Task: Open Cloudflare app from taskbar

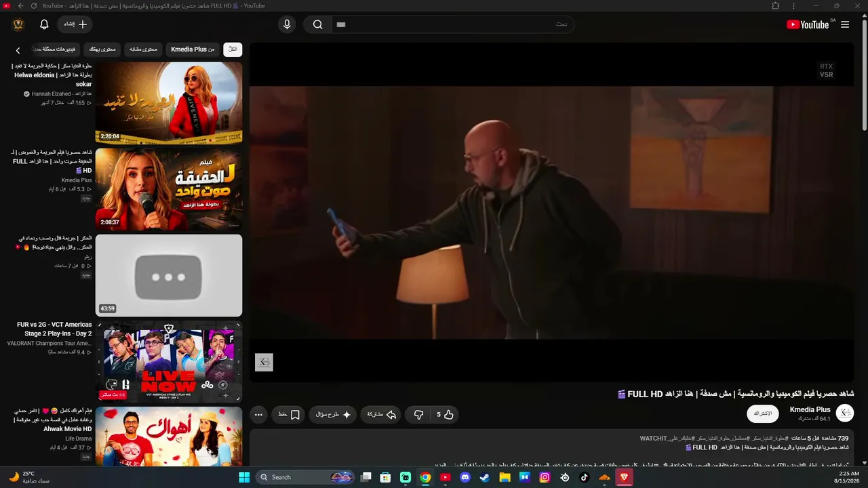Action: (x=604, y=477)
